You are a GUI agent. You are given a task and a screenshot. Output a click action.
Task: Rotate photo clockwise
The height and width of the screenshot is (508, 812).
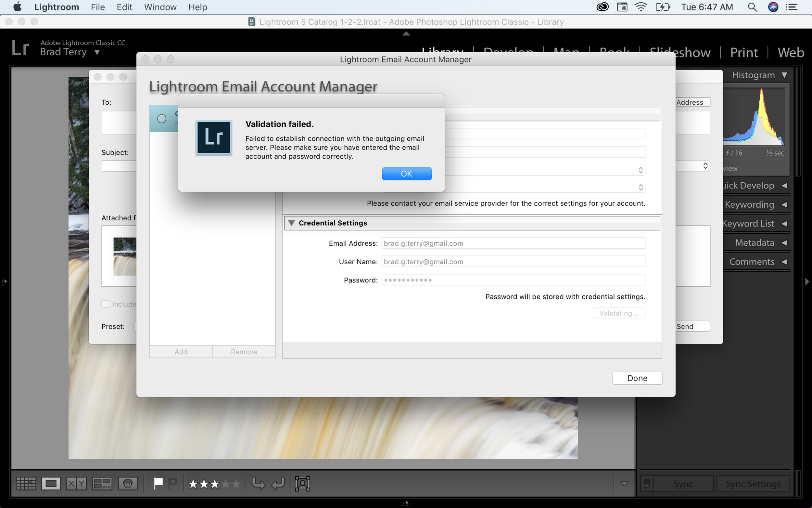(x=278, y=484)
